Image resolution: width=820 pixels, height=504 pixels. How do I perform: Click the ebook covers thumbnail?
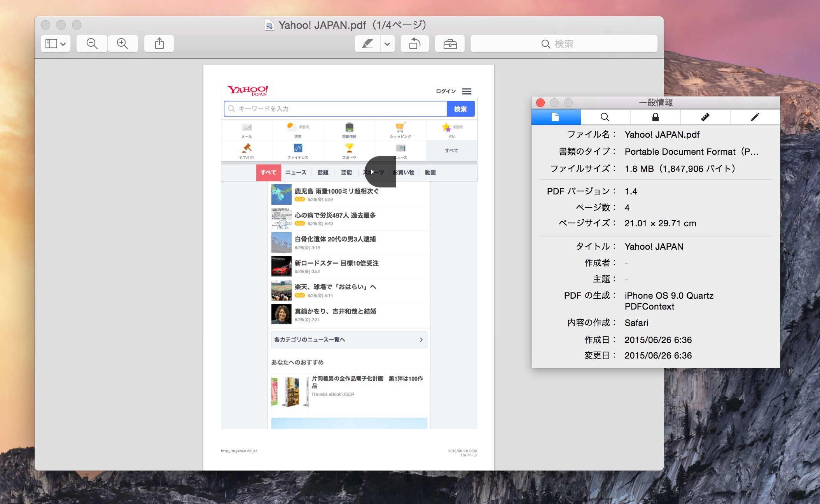point(290,392)
